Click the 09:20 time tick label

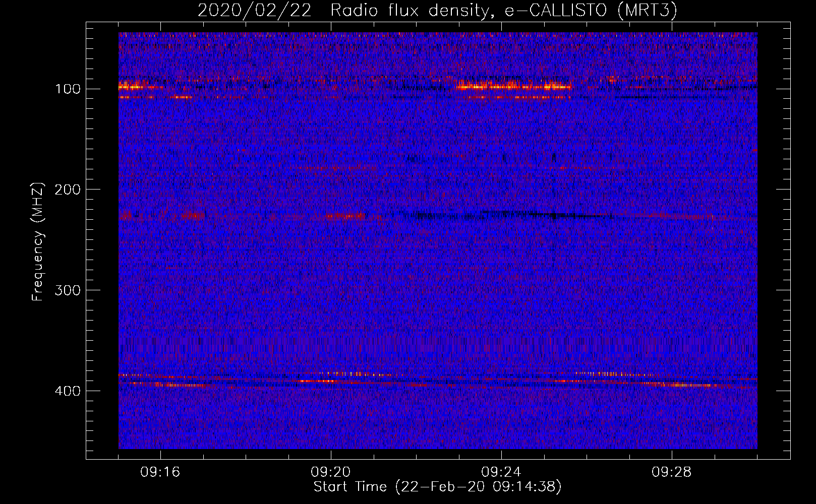pyautogui.click(x=331, y=472)
